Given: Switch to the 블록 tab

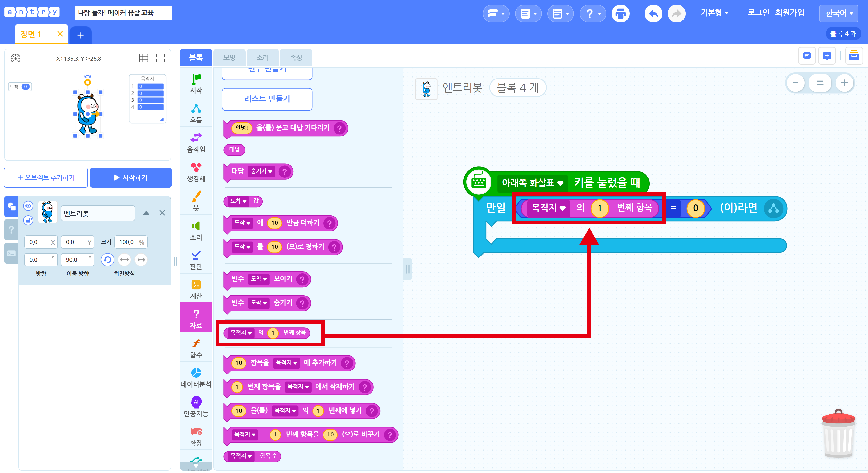Looking at the screenshot, I should click(x=196, y=58).
